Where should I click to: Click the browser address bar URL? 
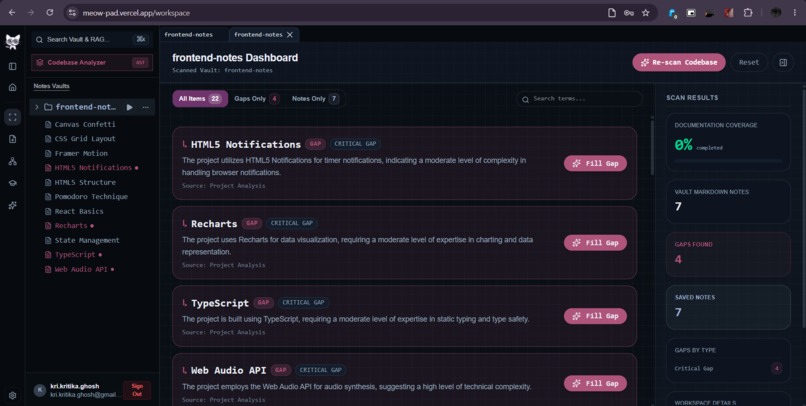(x=136, y=13)
